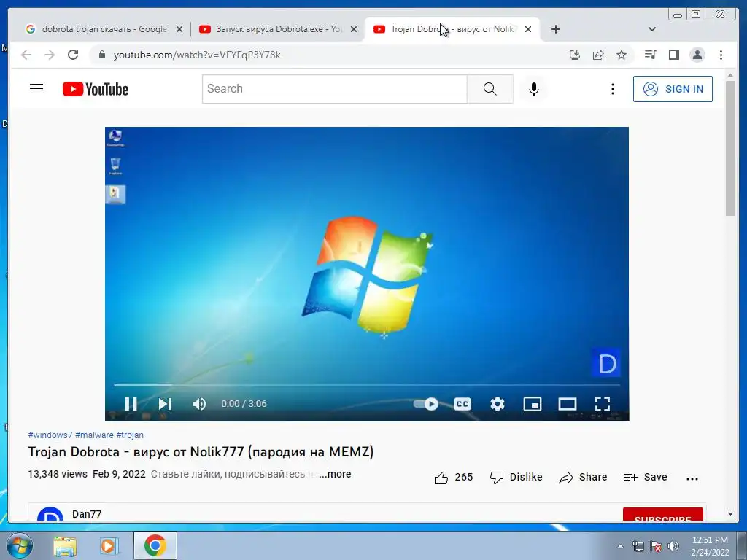Subscribe to the Dan77 channel
This screenshot has height=560, width=747.
point(662,516)
